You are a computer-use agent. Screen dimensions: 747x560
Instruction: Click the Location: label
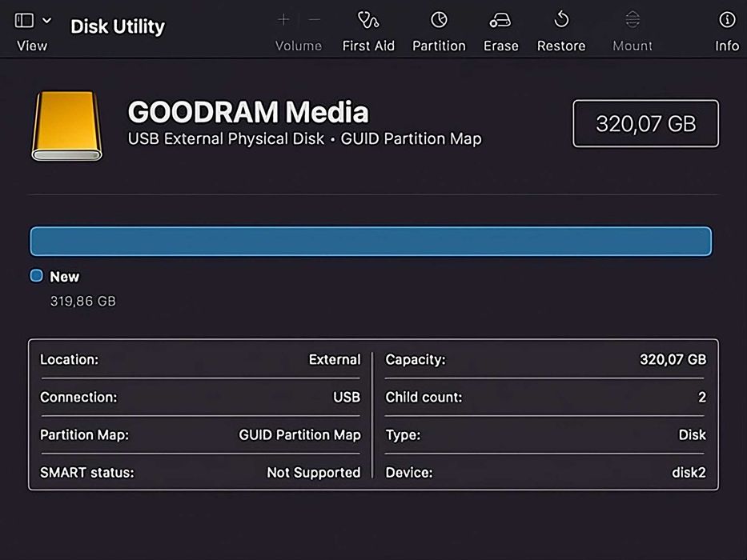tap(69, 359)
